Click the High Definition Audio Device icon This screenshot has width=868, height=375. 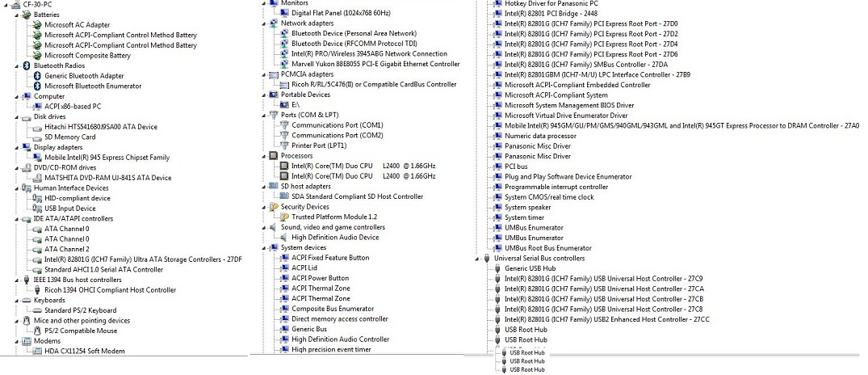tap(284, 238)
